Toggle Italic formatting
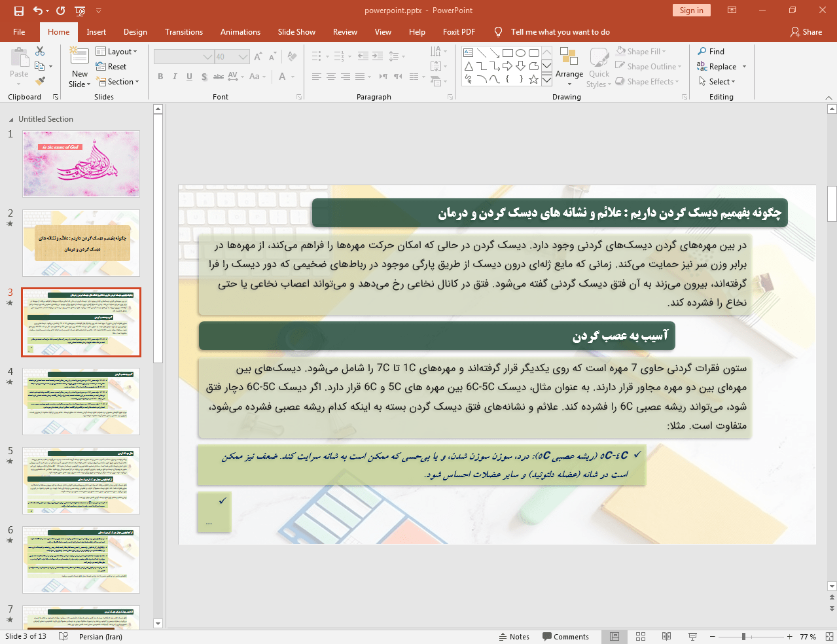 coord(175,77)
